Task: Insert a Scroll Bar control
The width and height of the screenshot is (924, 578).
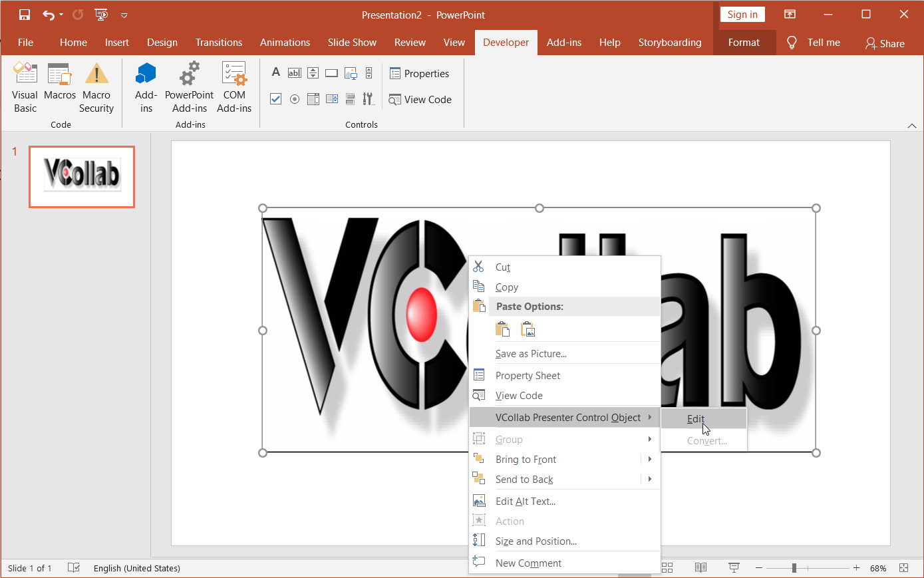Action: click(369, 73)
